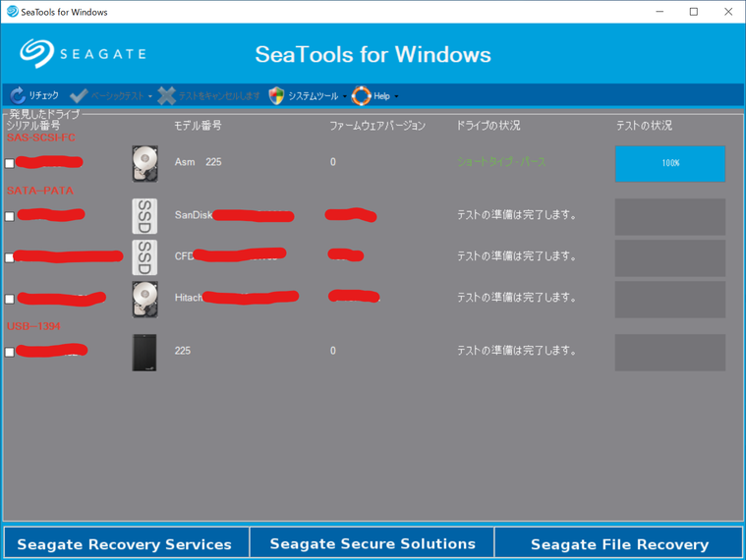Click CFD row ready status text

pos(517,256)
